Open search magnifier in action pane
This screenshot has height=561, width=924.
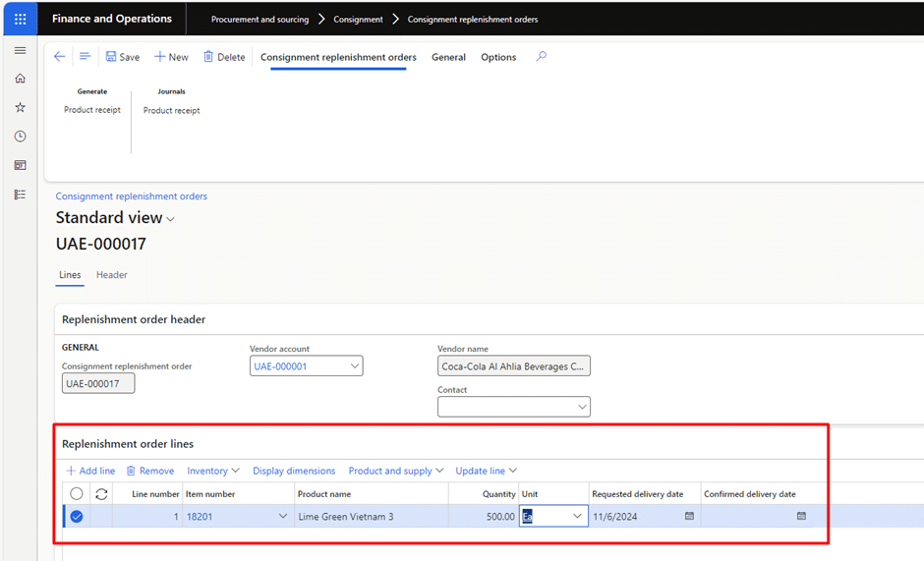(541, 57)
